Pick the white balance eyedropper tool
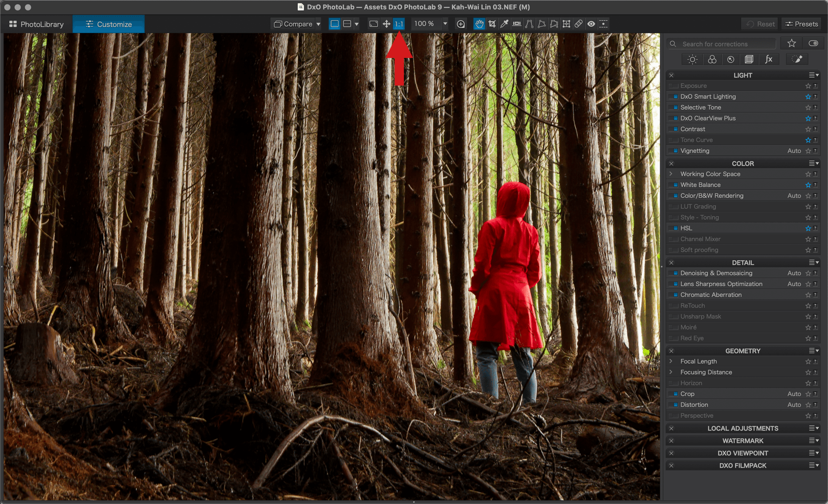The width and height of the screenshot is (828, 504). click(505, 24)
